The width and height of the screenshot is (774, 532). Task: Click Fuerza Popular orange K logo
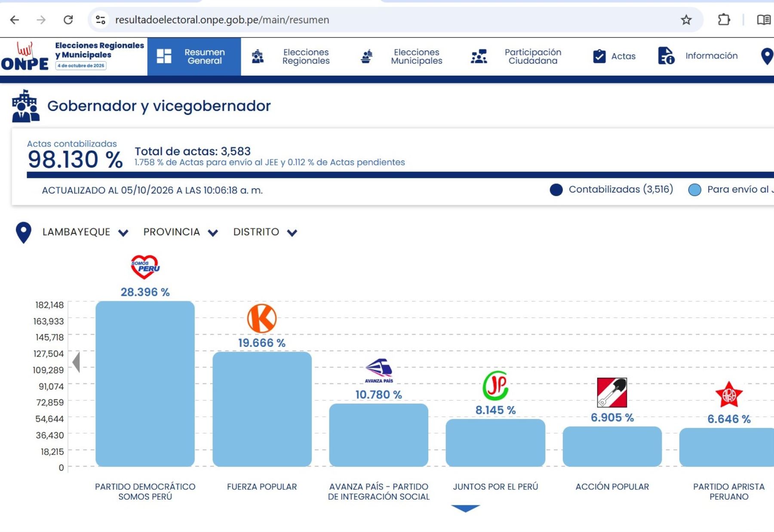coord(262,318)
